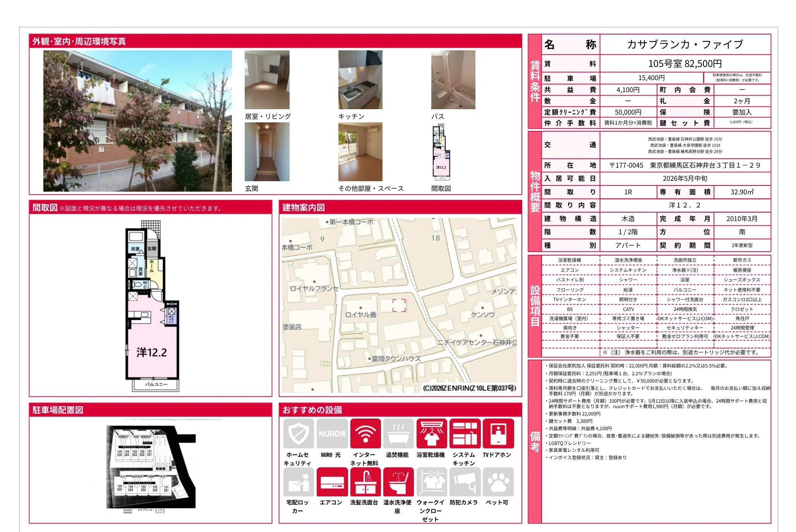
Task: Click the ウォークインクローゼット icon
Action: pos(431,482)
